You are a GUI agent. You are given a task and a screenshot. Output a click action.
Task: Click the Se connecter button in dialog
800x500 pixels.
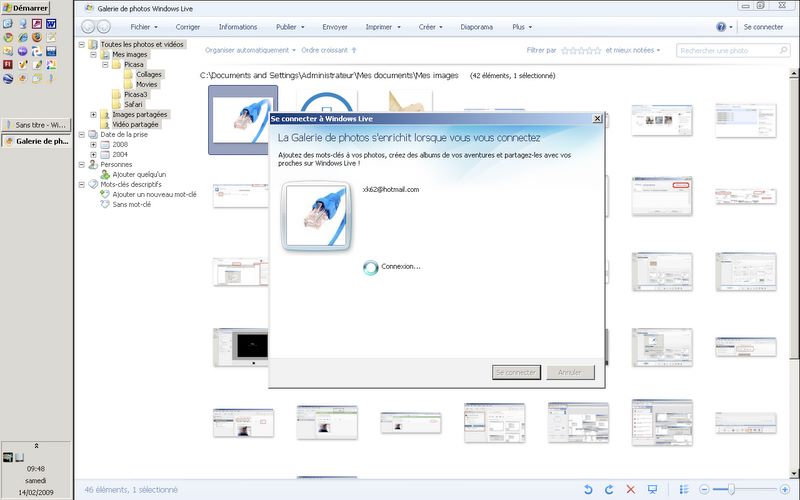point(516,372)
